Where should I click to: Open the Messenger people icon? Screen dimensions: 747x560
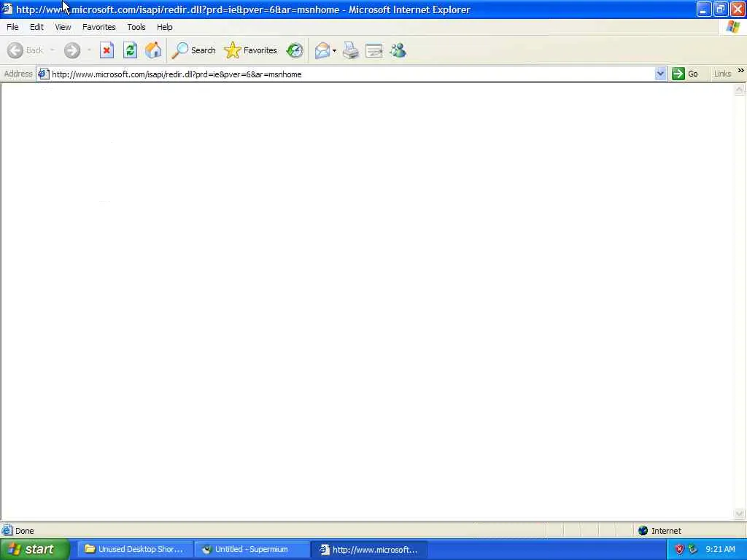pyautogui.click(x=398, y=50)
